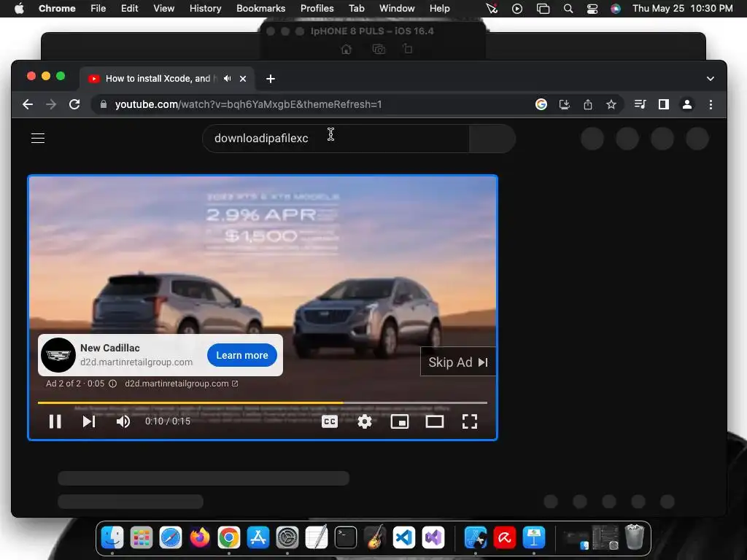Open the Edit menu

[130, 8]
